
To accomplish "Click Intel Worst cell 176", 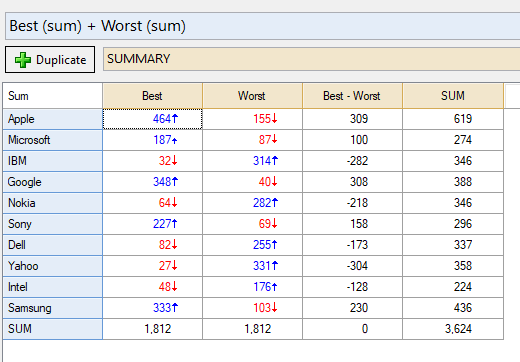I will 252,287.
